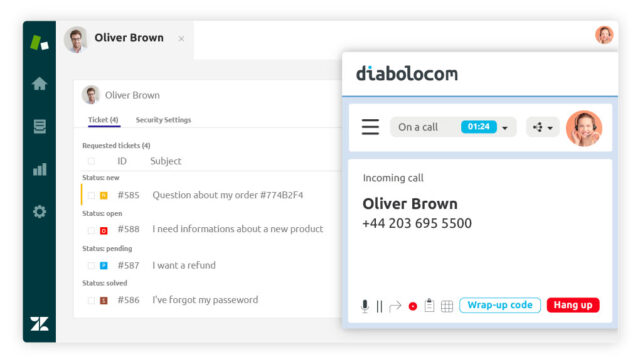The height and width of the screenshot is (364, 640).
Task: Mute the microphone during the call
Action: [365, 306]
